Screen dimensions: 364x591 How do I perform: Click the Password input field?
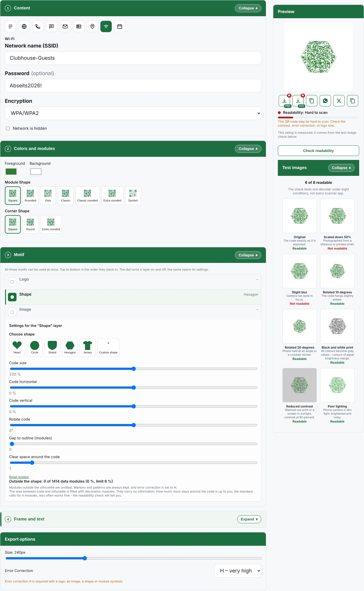[x=133, y=86]
